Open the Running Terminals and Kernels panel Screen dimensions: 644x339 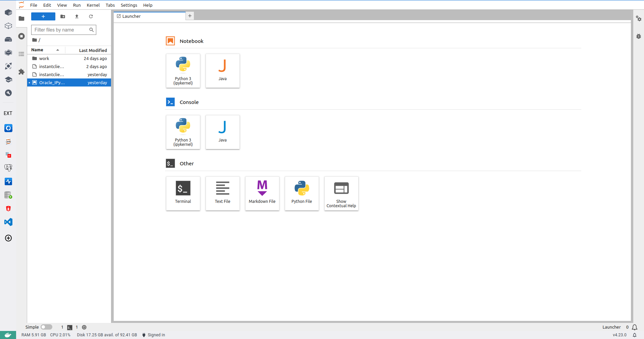tap(21, 36)
